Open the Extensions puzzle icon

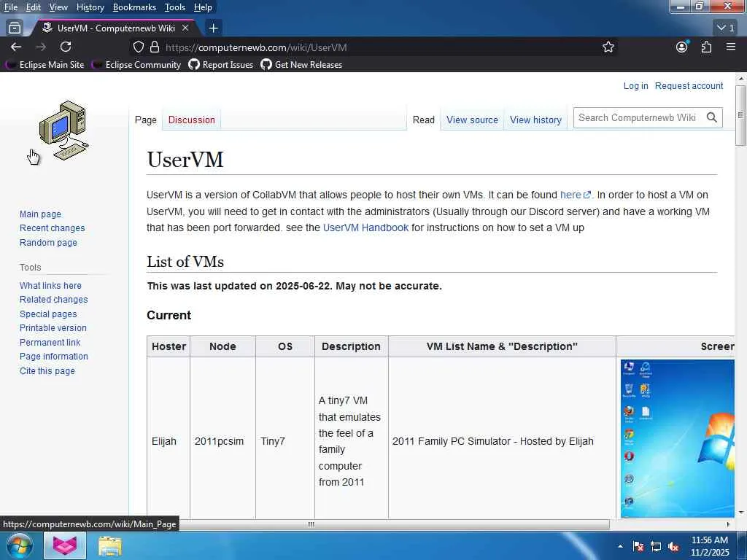pos(706,47)
